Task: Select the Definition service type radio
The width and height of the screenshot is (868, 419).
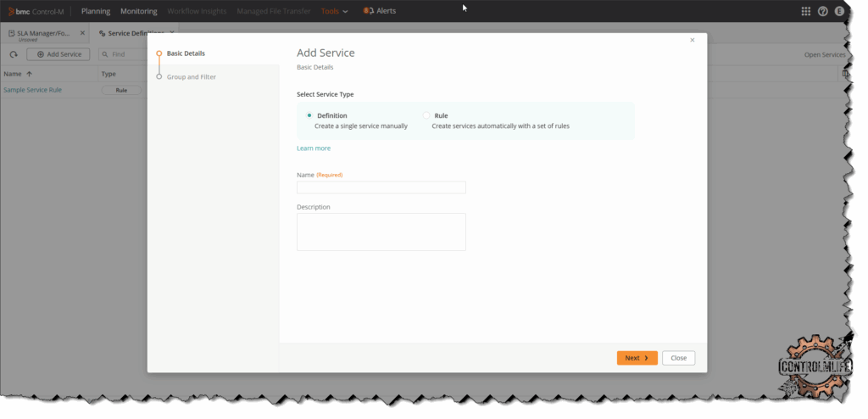Action: click(x=309, y=115)
